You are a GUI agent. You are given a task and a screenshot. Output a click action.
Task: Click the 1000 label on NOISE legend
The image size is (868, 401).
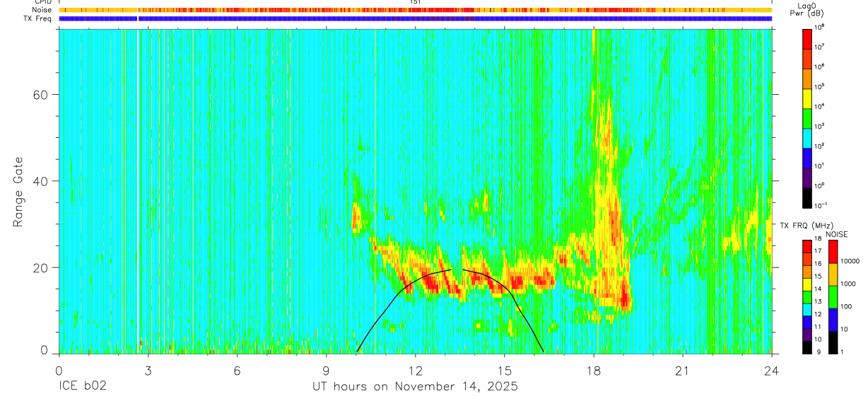tap(848, 284)
